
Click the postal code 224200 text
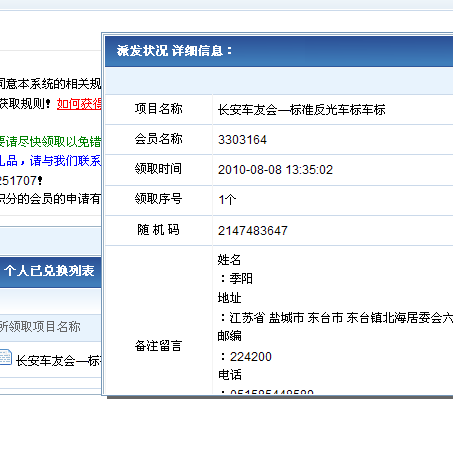[251, 357]
